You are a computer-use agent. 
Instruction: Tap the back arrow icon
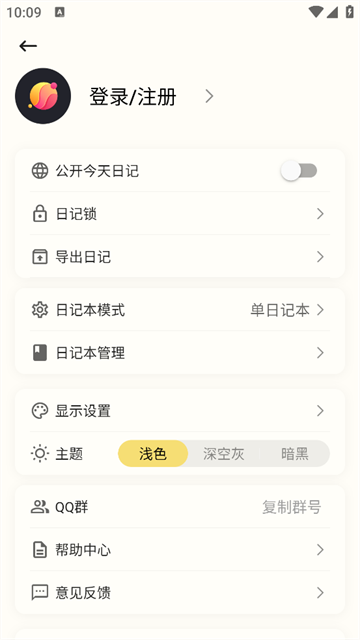click(28, 46)
